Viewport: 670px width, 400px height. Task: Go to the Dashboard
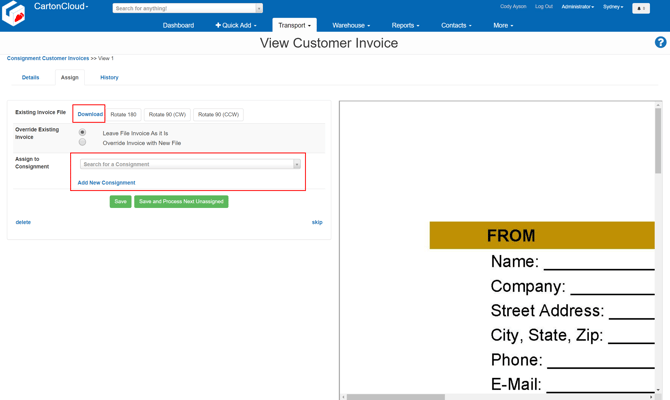coord(178,25)
